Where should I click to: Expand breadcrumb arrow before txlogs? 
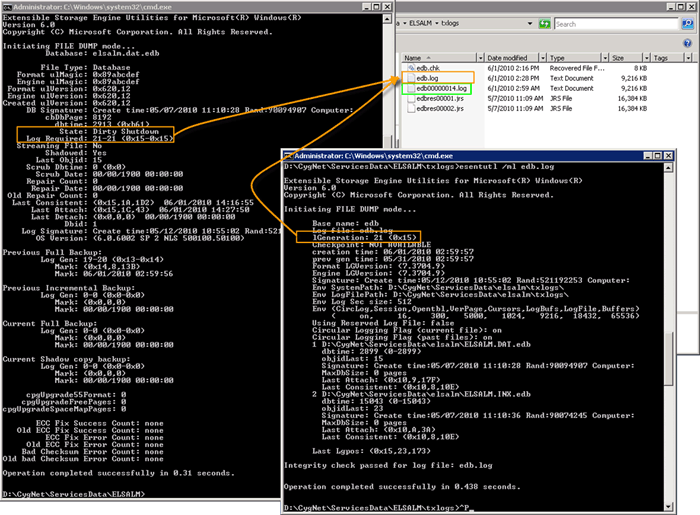437,23
